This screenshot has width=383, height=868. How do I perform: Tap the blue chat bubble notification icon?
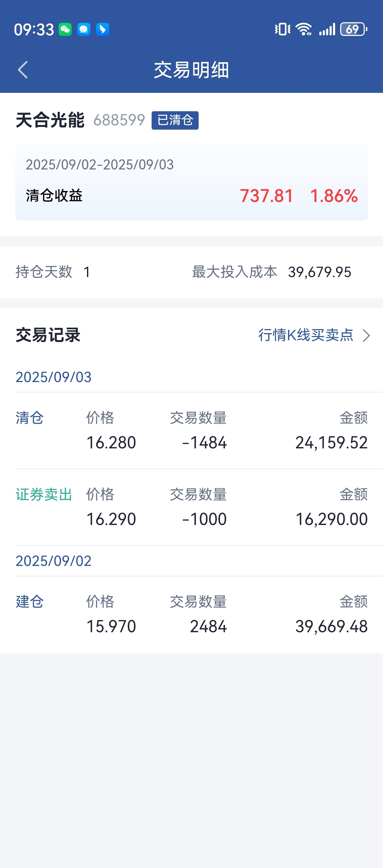[x=84, y=29]
